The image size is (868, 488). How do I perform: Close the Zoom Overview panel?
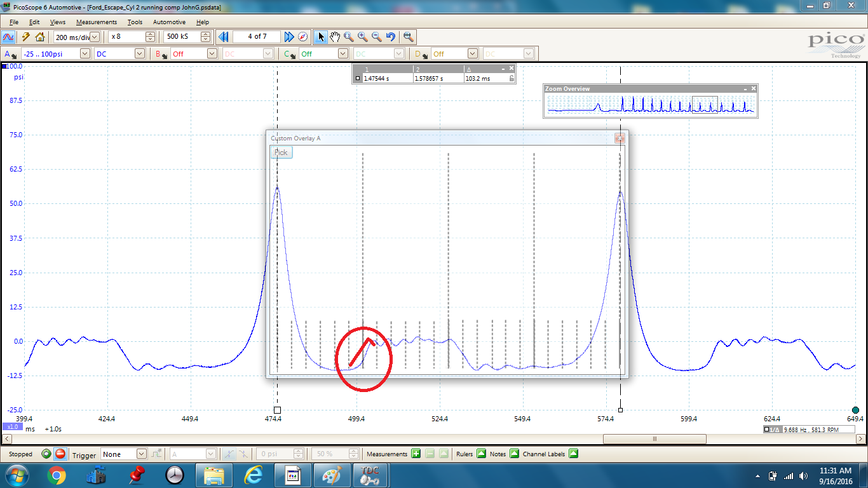754,88
